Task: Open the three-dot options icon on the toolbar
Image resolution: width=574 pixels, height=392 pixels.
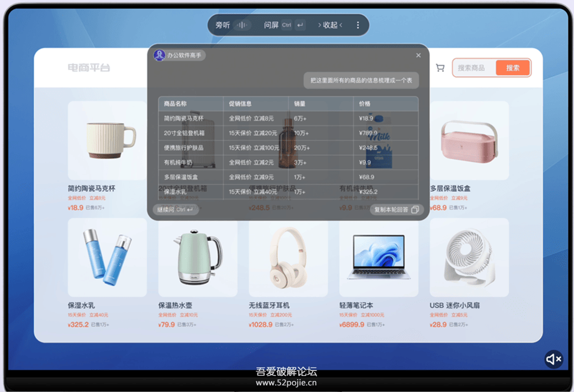Action: 357,25
